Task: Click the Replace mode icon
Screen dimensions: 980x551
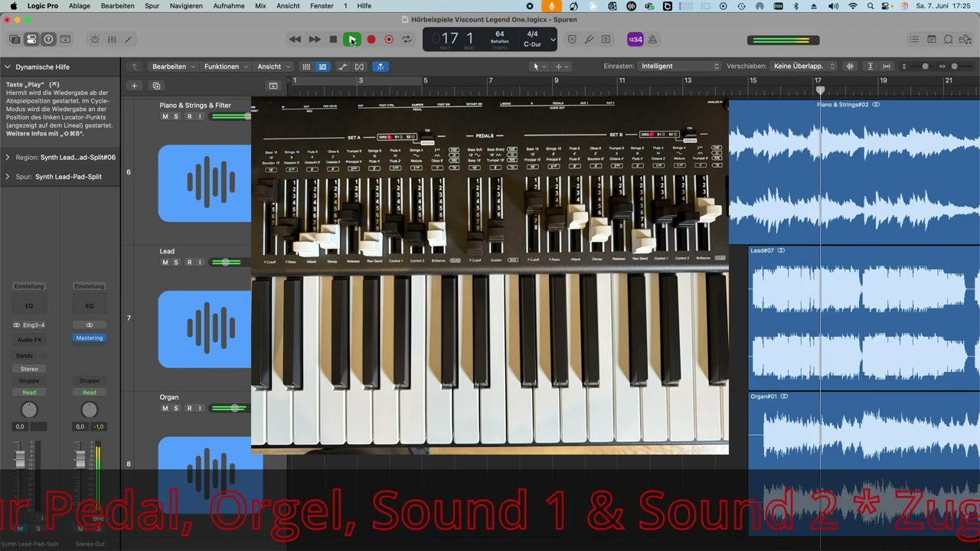Action: click(x=571, y=39)
